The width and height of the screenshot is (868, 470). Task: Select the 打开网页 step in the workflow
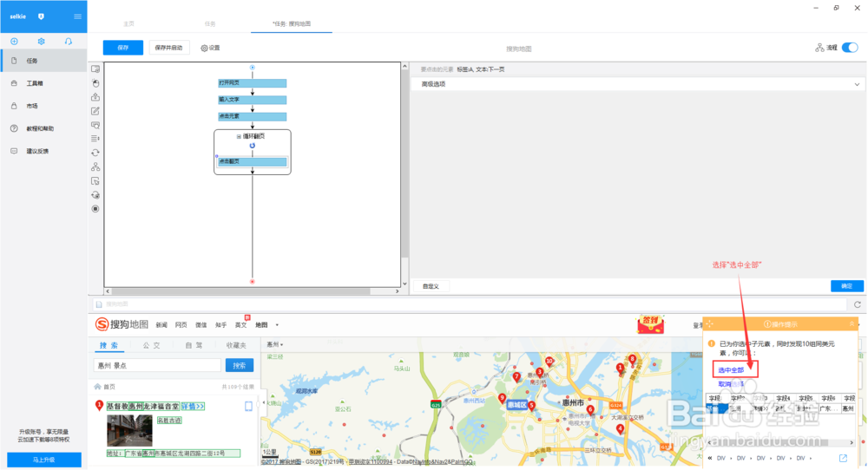[253, 83]
